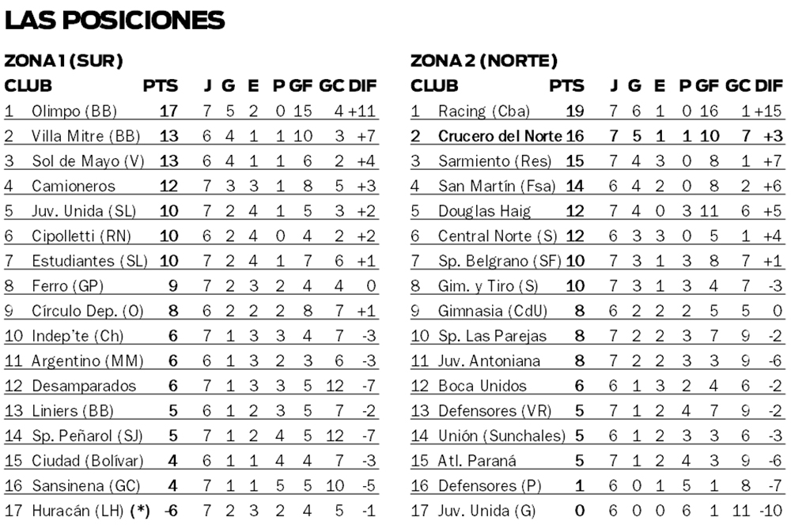Open the Camioneros team row
The width and height of the screenshot is (791, 532).
click(x=74, y=186)
